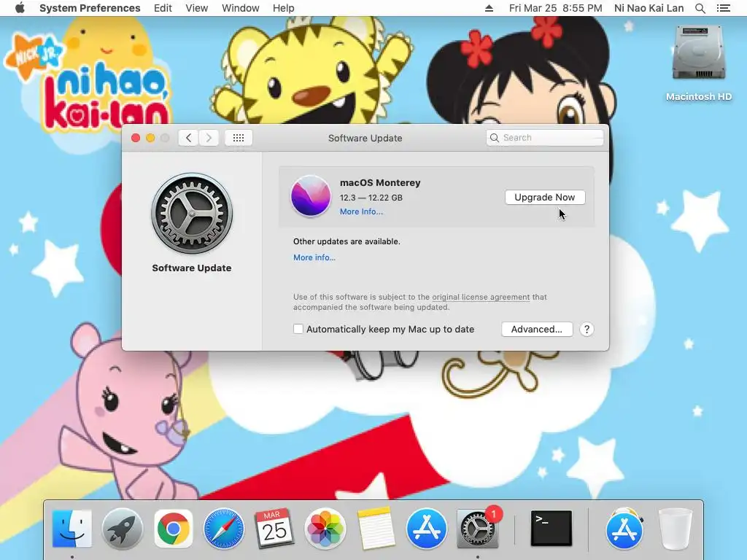Go forward with the right chevron button

pos(209,138)
